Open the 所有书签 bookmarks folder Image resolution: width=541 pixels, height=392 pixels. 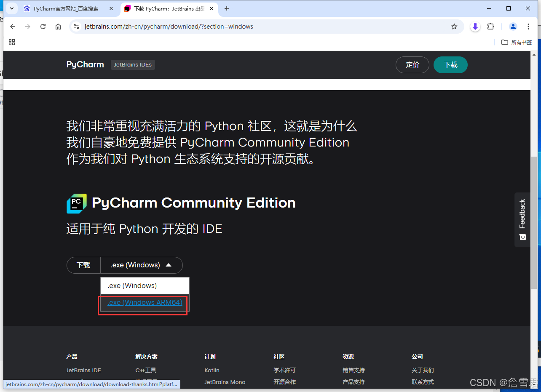(517, 42)
